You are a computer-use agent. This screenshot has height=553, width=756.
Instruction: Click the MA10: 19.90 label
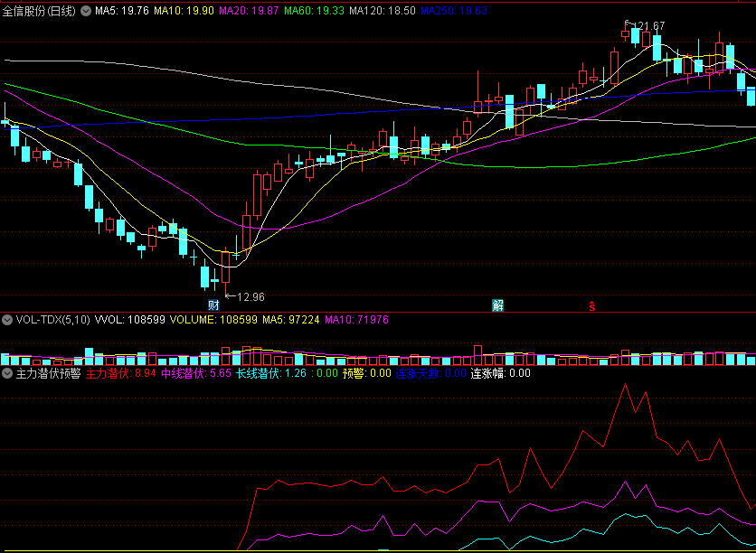coord(184,11)
